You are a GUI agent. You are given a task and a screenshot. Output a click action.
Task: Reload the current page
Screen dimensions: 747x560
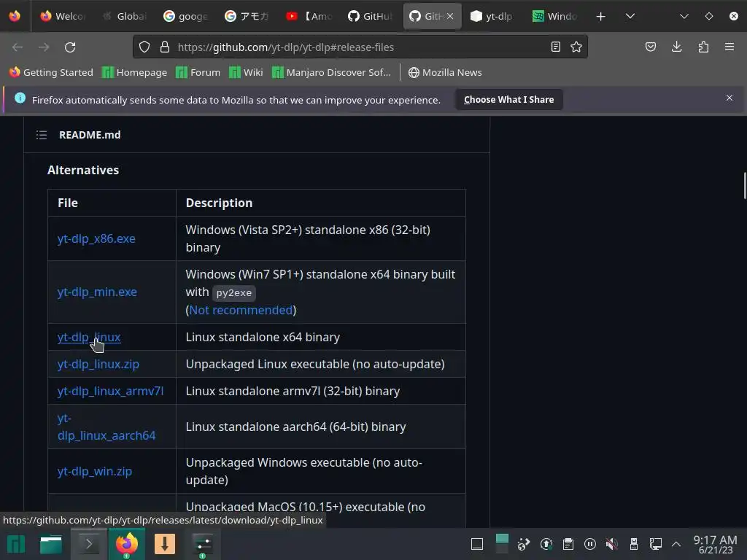pos(70,47)
